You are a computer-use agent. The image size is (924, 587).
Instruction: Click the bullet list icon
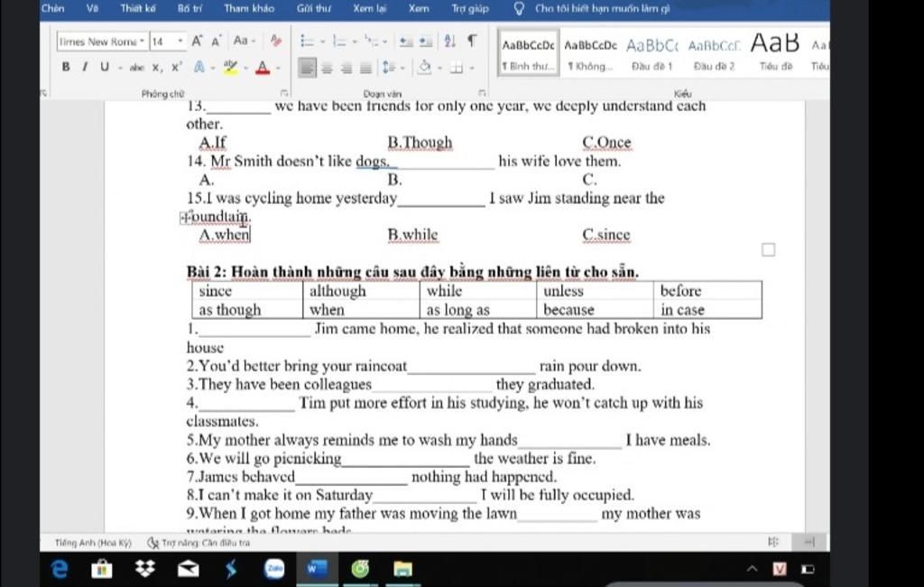click(307, 41)
